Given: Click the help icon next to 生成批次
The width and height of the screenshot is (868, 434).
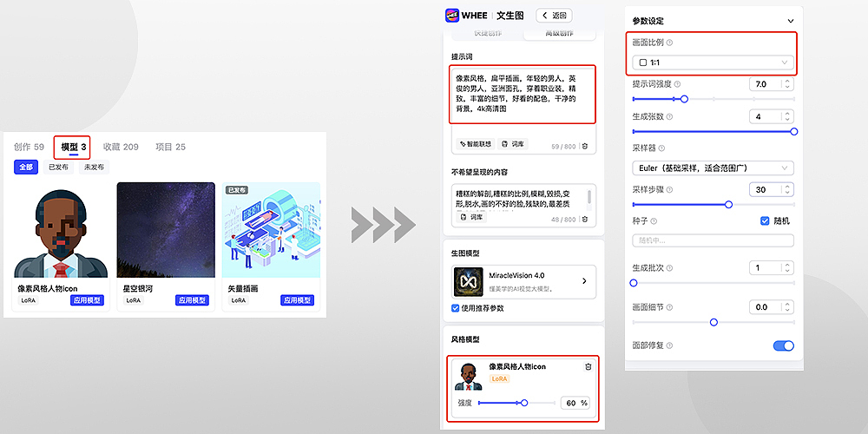Looking at the screenshot, I should point(669,268).
